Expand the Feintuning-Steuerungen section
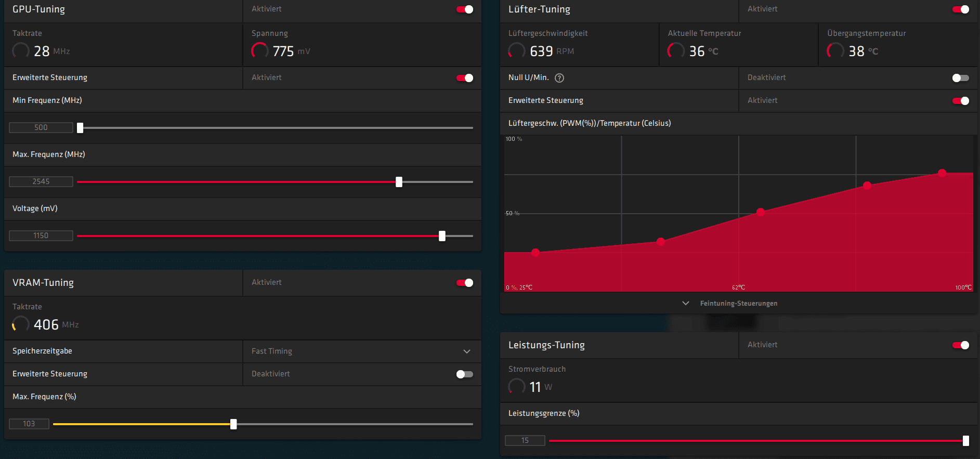The width and height of the screenshot is (980, 459). tap(730, 303)
